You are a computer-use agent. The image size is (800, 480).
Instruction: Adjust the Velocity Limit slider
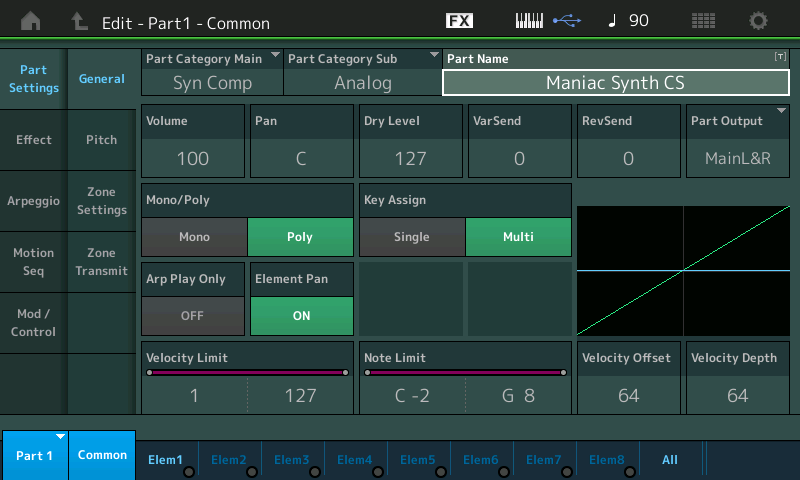247,373
